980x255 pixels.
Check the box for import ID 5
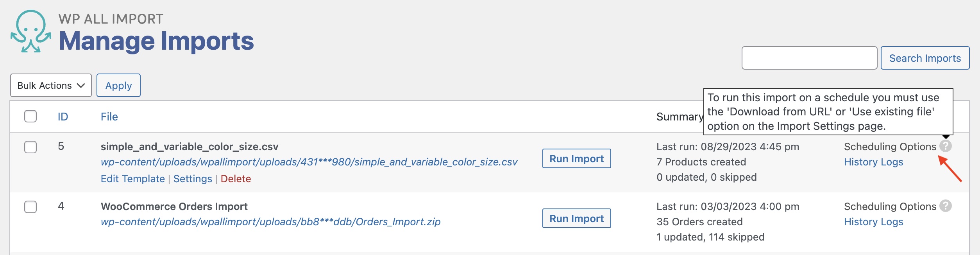(x=30, y=147)
